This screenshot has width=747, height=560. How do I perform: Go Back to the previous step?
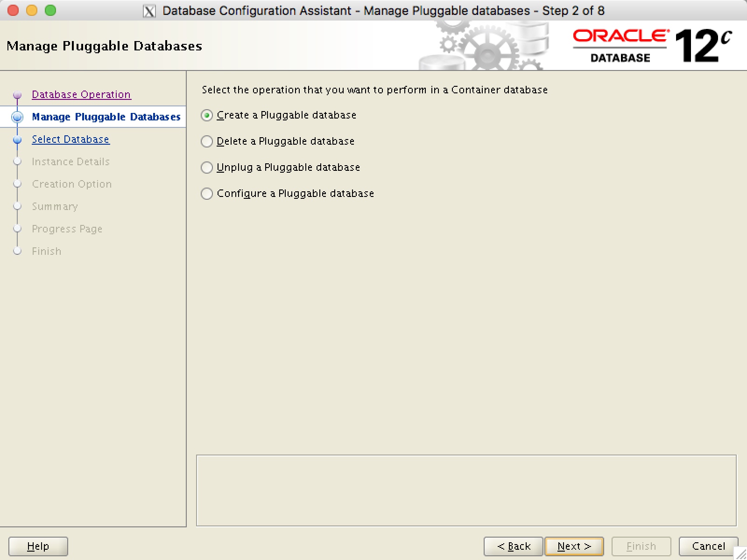pyautogui.click(x=513, y=546)
